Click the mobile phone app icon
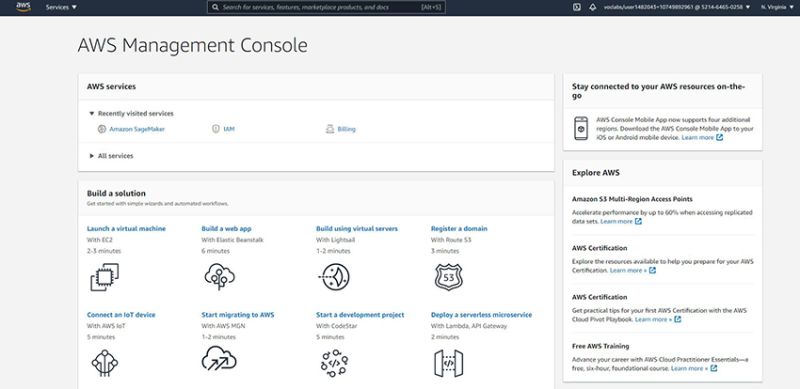800x389 pixels. [581, 129]
